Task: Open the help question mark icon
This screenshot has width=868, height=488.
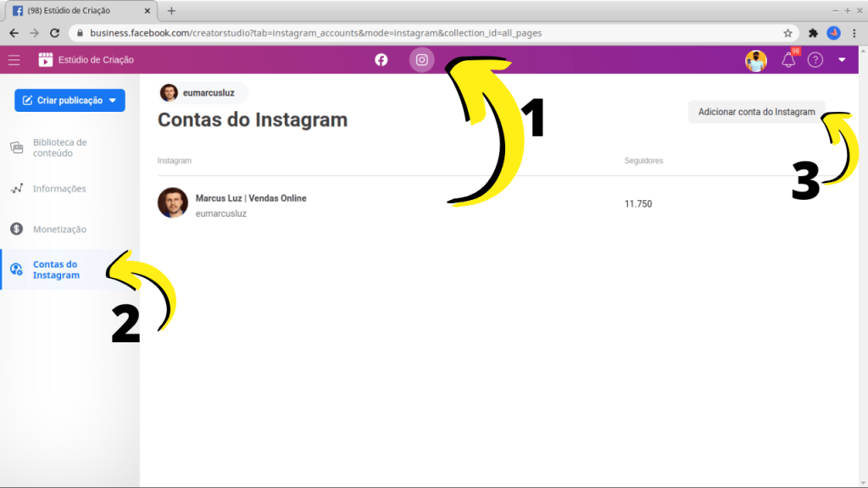Action: [x=815, y=60]
